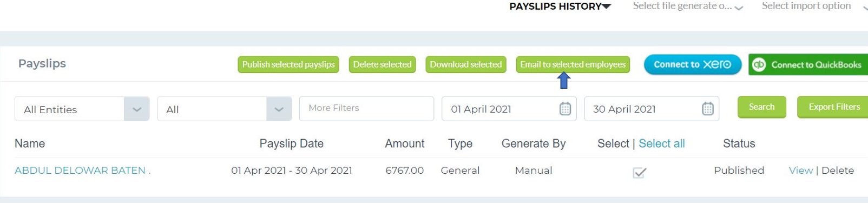868x203 pixels.
Task: Tick the checkbox for ABDUL DELOWAR BATEN
Action: (x=639, y=173)
